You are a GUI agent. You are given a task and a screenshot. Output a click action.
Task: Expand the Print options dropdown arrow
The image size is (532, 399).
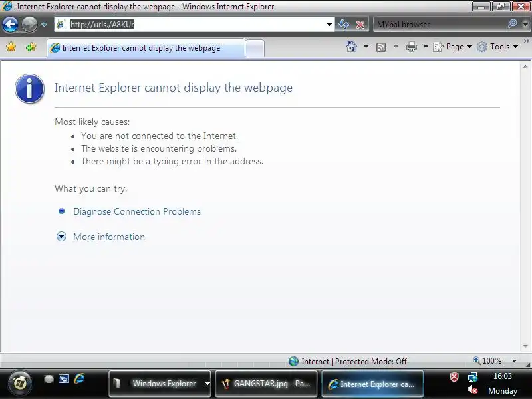(x=426, y=47)
